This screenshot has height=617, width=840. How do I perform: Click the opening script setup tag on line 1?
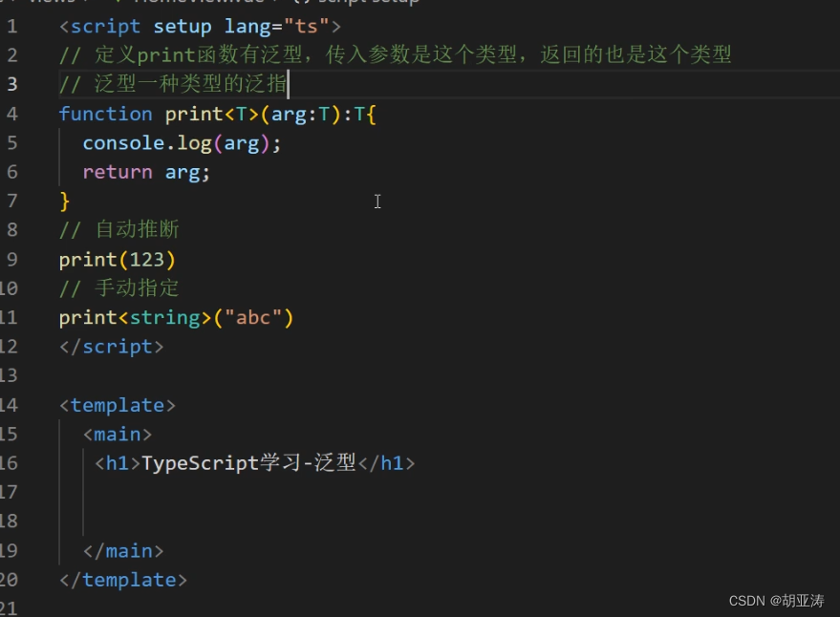[200, 26]
